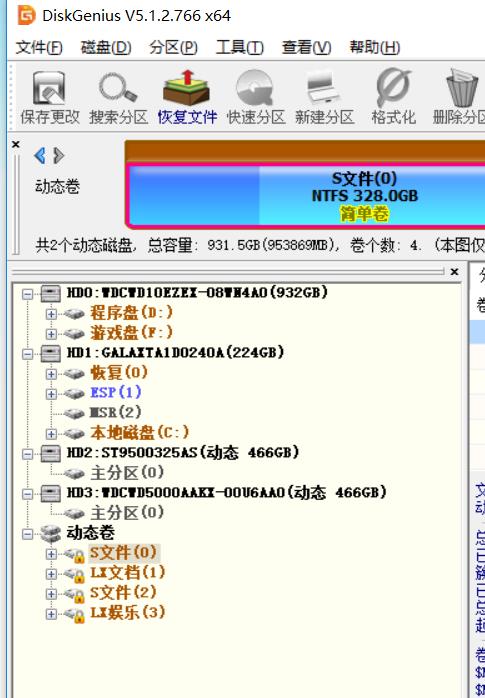
Task: Open the 查看(V) menu
Action: pyautogui.click(x=306, y=47)
